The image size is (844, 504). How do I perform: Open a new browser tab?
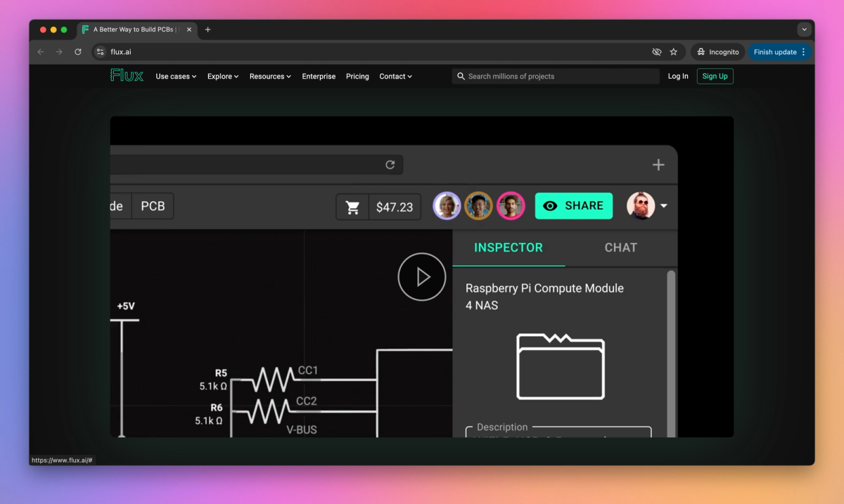click(x=207, y=30)
